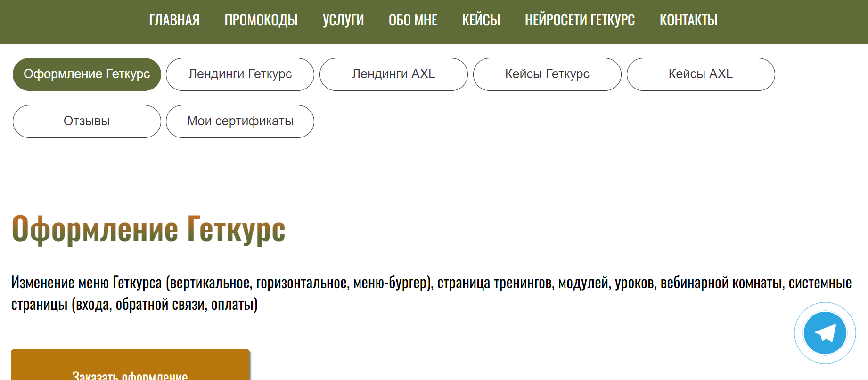Go to the КОНТАКТЫ page
The width and height of the screenshot is (868, 380).
coord(688,20)
